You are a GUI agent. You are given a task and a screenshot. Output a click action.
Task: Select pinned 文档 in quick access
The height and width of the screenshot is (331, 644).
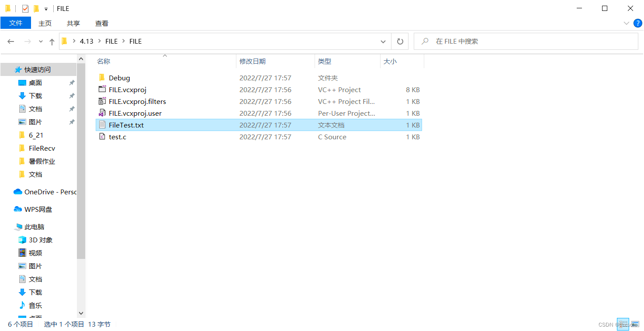35,109
